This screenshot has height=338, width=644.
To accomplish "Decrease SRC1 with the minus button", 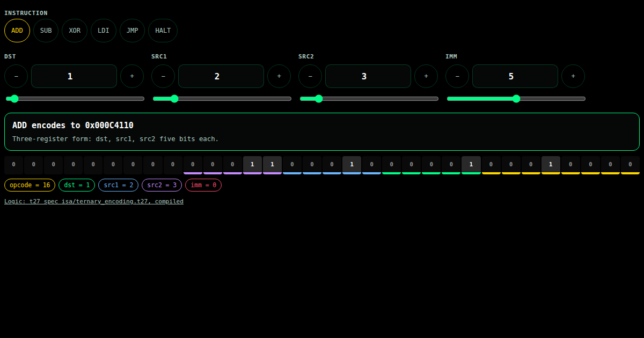I will (163, 76).
